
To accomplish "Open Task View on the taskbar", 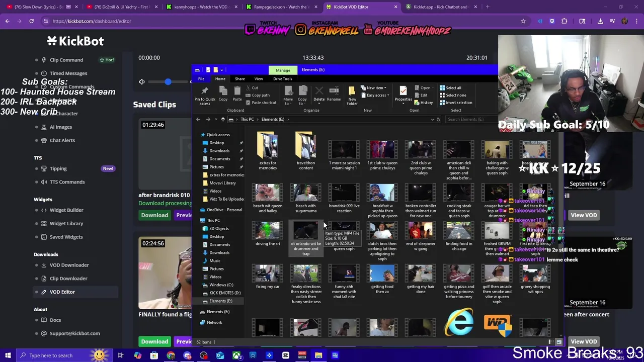I will click(x=121, y=355).
